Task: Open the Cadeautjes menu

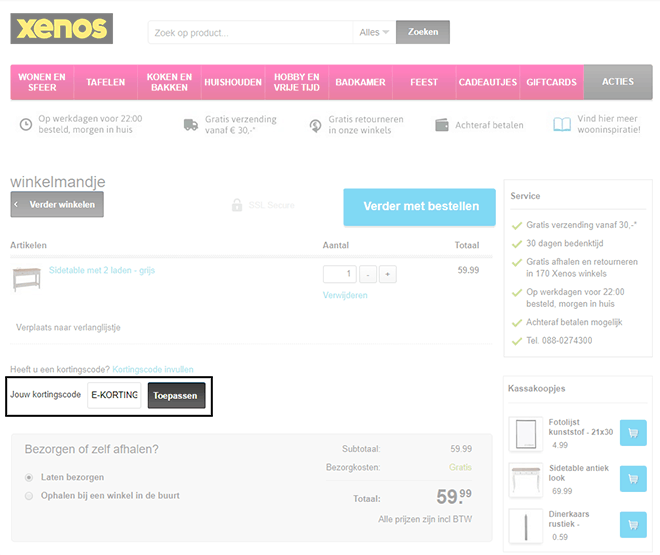Action: pyautogui.click(x=488, y=82)
